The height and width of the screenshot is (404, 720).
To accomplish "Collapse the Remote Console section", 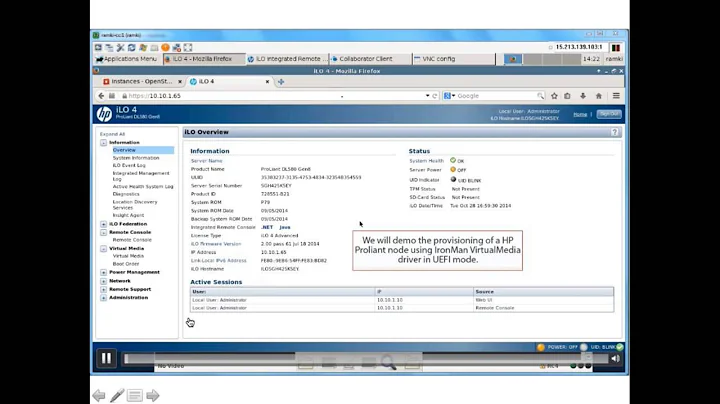I will (x=103, y=232).
